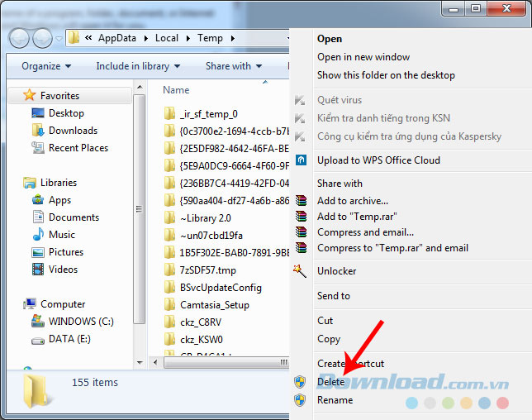Choose Upload to WPS Office Cloud

(x=378, y=160)
